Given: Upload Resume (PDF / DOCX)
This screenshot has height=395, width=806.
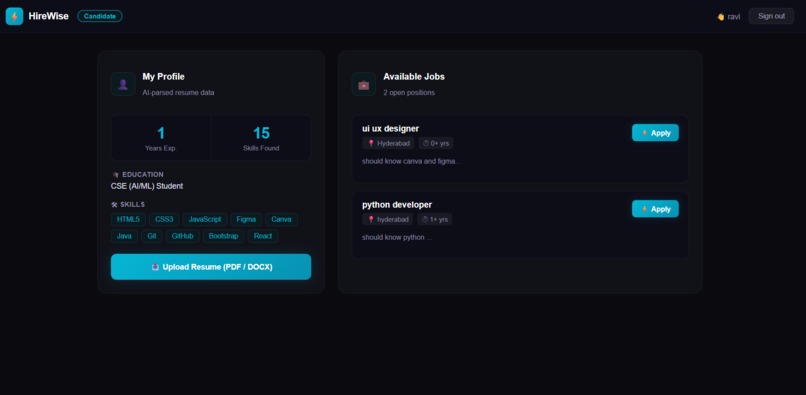Looking at the screenshot, I should coord(211,267).
